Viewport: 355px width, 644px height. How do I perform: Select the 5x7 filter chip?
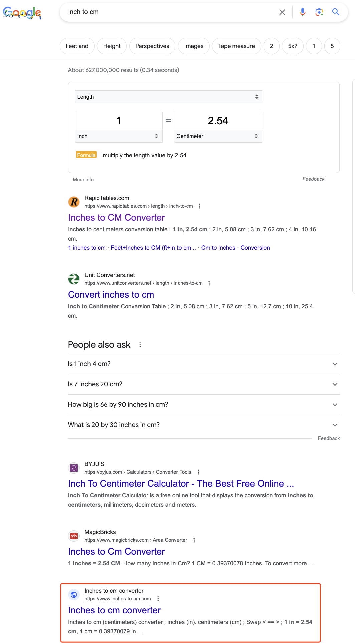tap(293, 46)
